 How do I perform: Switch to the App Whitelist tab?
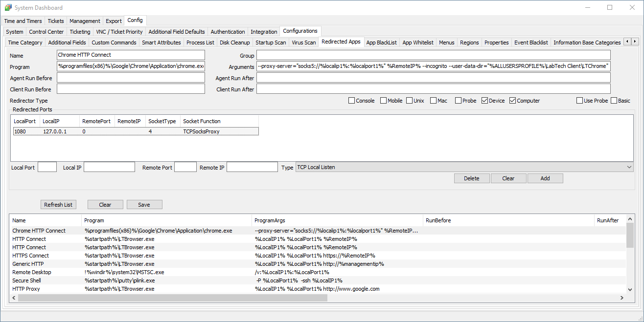pos(417,43)
